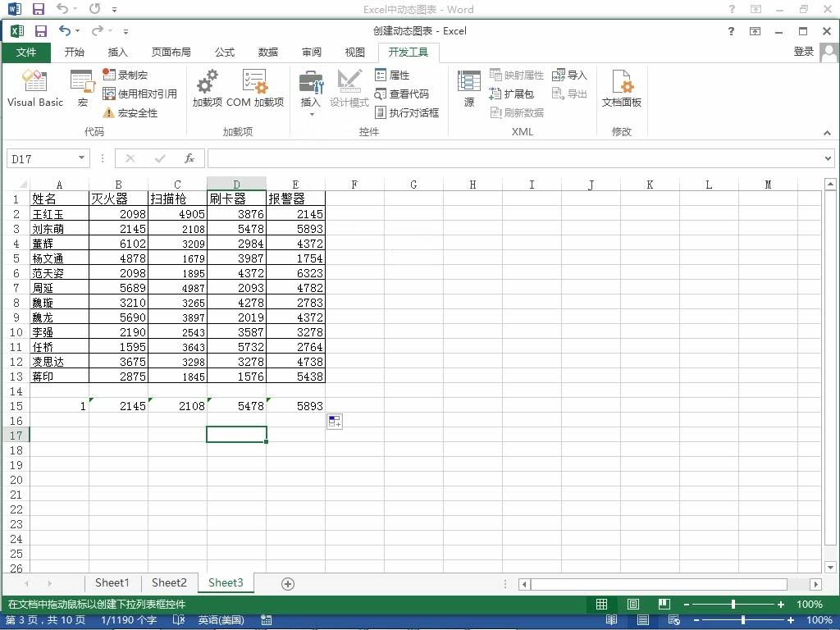This screenshot has width=840, height=630.
Task: Select column D header
Action: (236, 185)
